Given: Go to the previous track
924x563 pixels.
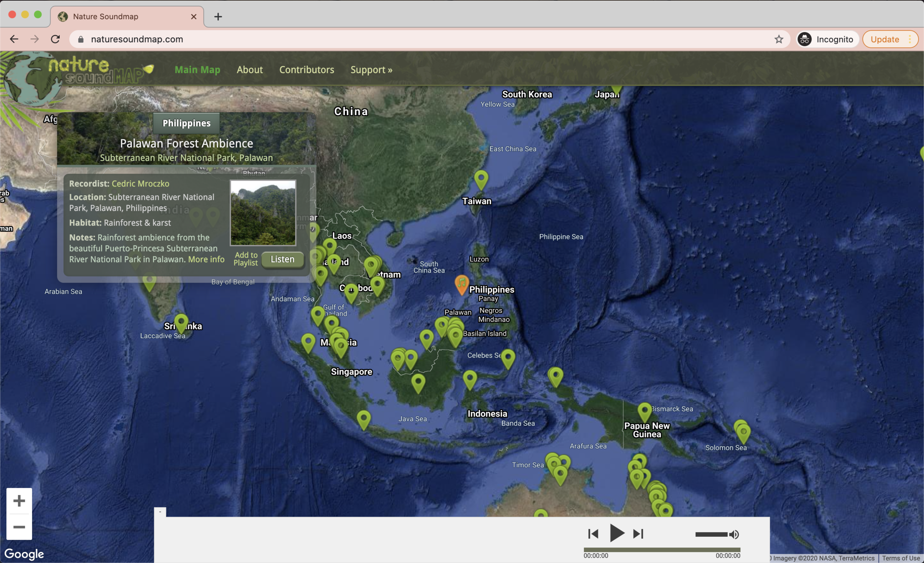Looking at the screenshot, I should (593, 534).
